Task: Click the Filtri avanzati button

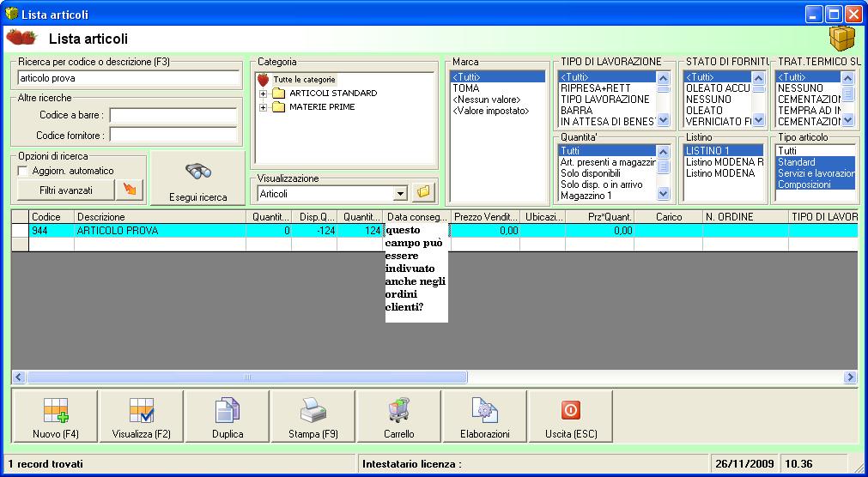Action: point(65,190)
